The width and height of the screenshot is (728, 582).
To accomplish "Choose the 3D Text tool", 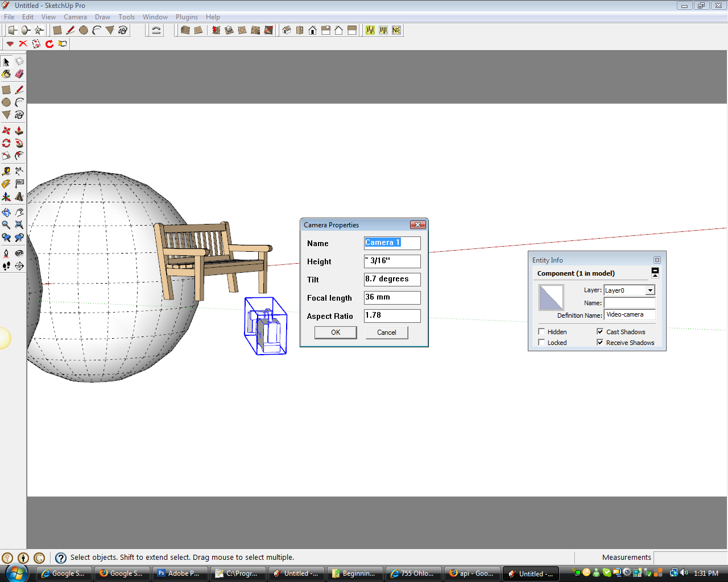I will click(19, 197).
